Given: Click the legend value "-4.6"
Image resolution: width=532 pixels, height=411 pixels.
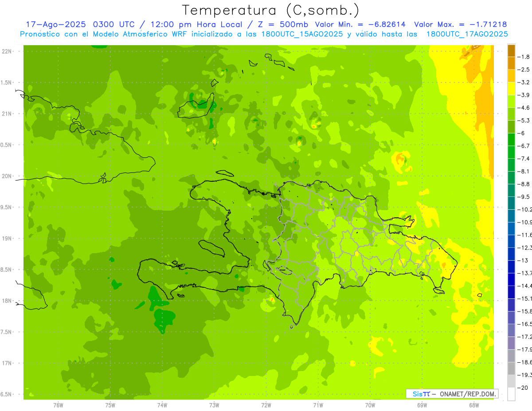Looking at the screenshot, I should [x=524, y=108].
